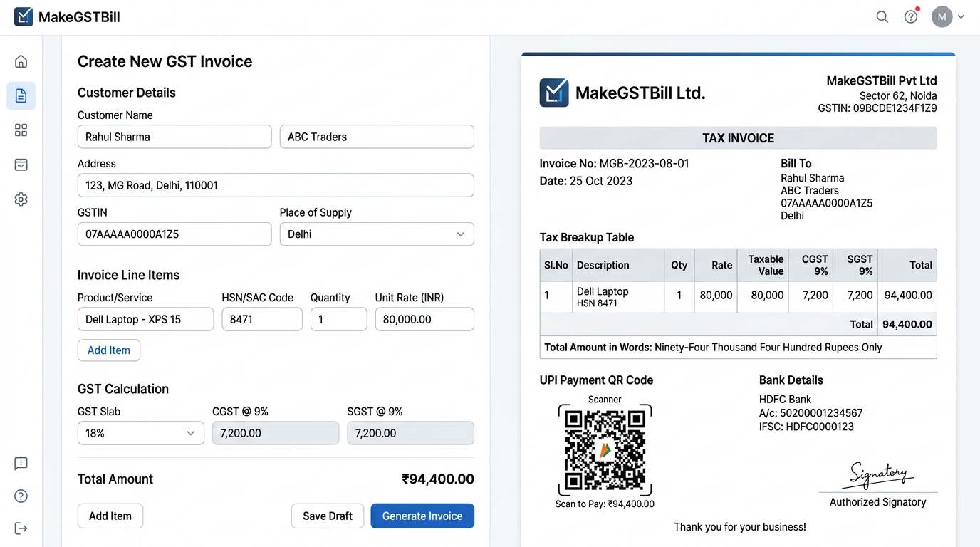Click the Address input field
This screenshot has height=547, width=980.
click(x=276, y=185)
